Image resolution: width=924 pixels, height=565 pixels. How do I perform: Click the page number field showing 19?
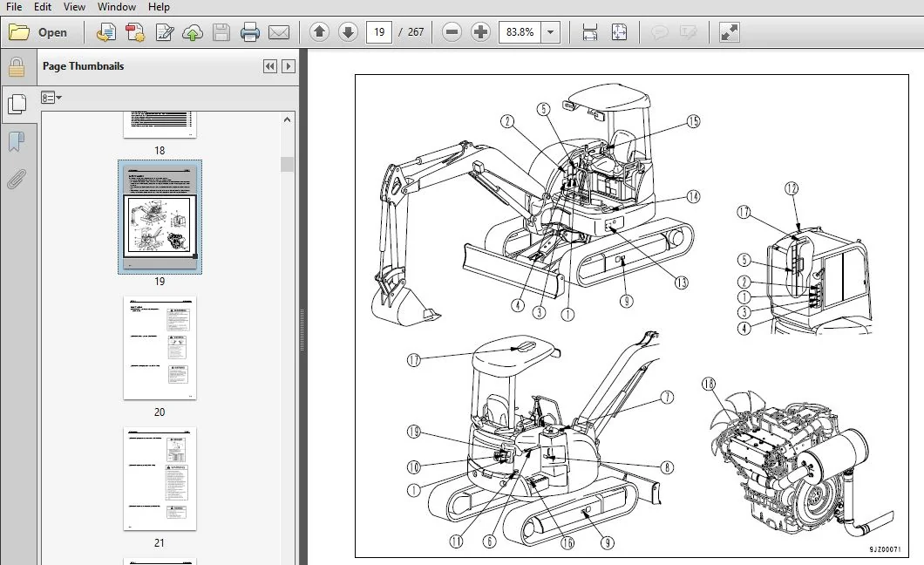[379, 31]
